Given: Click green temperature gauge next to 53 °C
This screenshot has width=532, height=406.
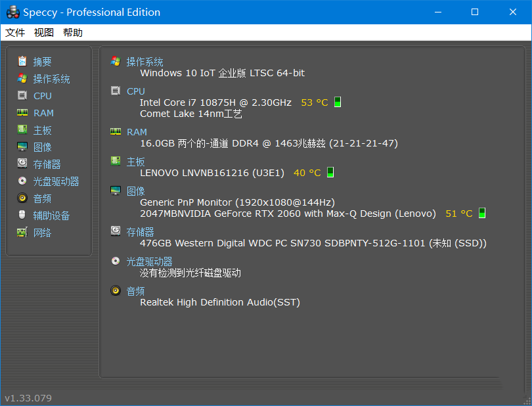Looking at the screenshot, I should coord(338,102).
